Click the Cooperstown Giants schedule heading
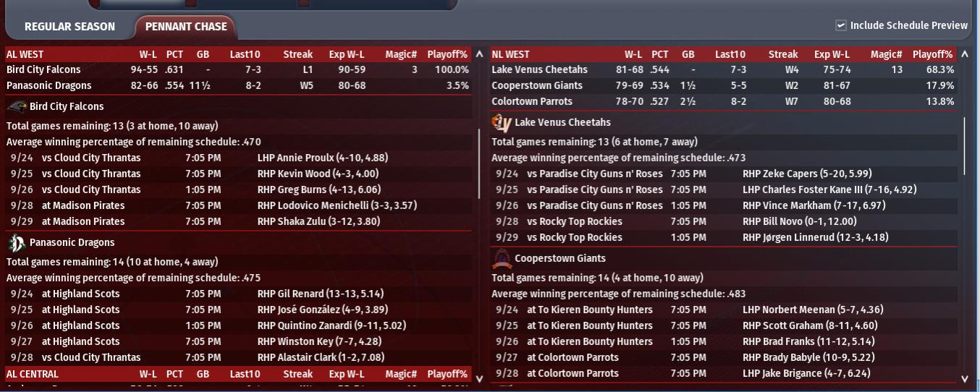 560,259
